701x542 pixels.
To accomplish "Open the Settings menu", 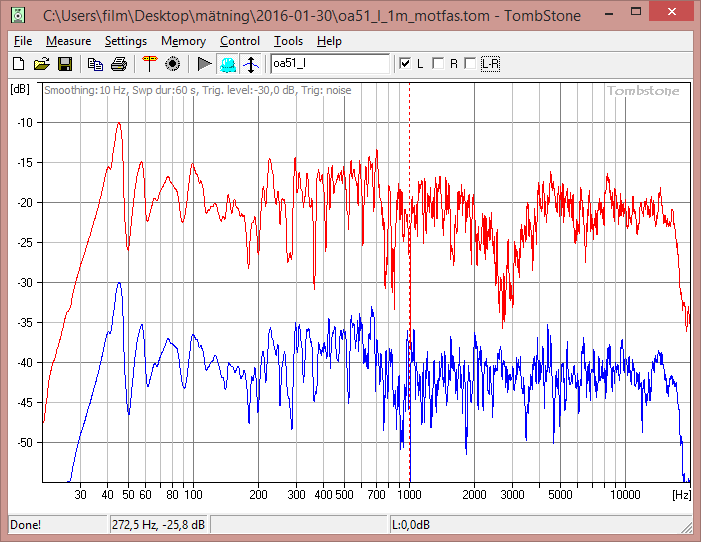I will click(x=126, y=41).
